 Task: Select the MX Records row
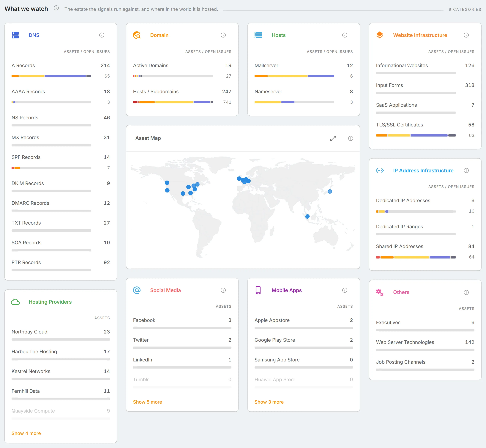pos(61,141)
